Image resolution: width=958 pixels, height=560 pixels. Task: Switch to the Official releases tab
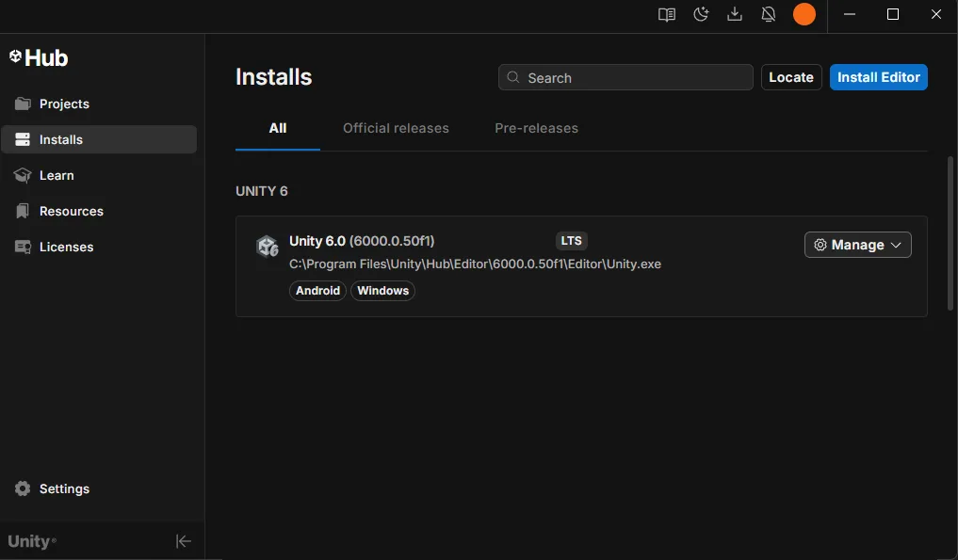(x=396, y=128)
